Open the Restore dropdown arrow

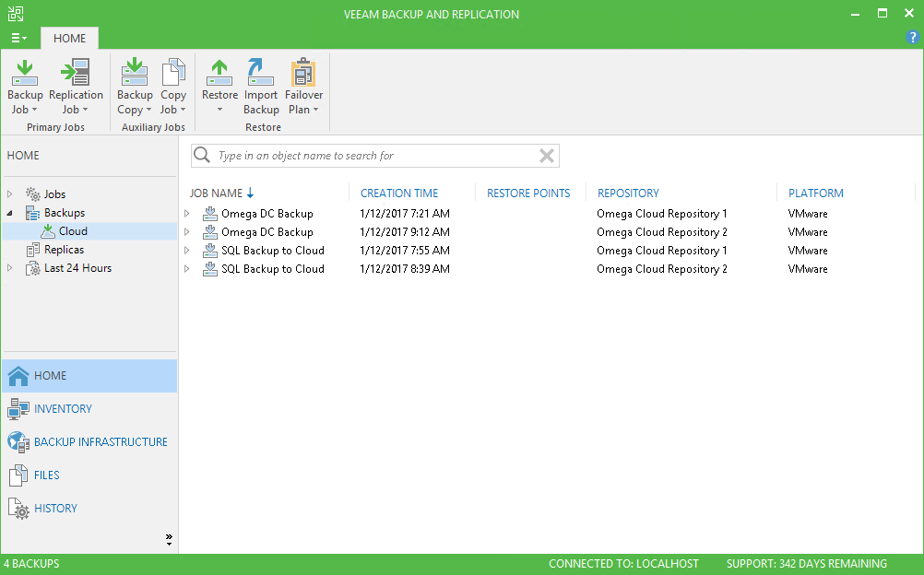(219, 110)
